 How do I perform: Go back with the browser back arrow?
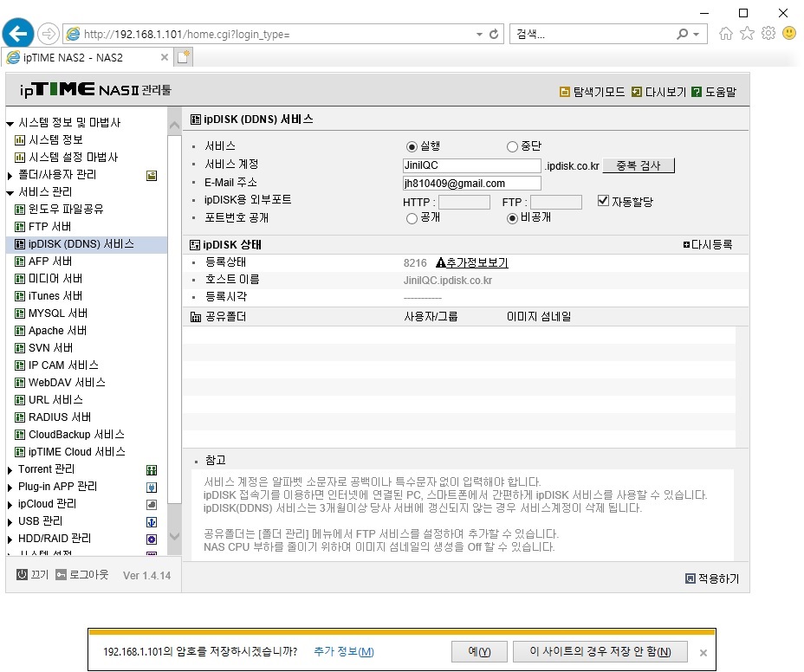pyautogui.click(x=18, y=34)
